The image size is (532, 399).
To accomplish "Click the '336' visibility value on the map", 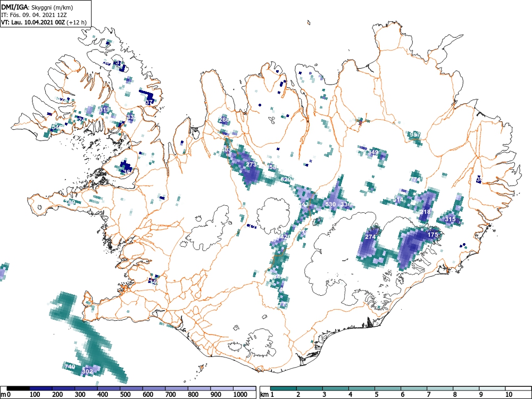I will [346, 204].
